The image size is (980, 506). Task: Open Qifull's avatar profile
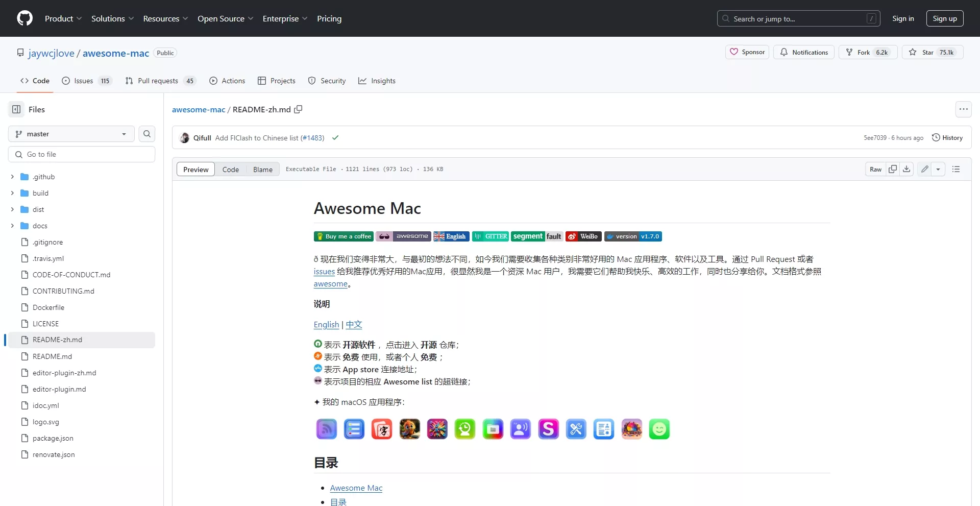[x=184, y=138]
